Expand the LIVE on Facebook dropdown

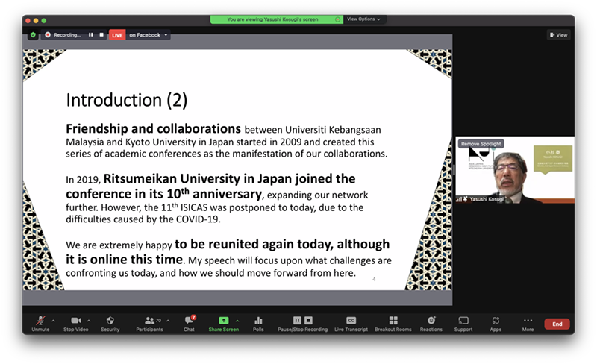coord(166,34)
